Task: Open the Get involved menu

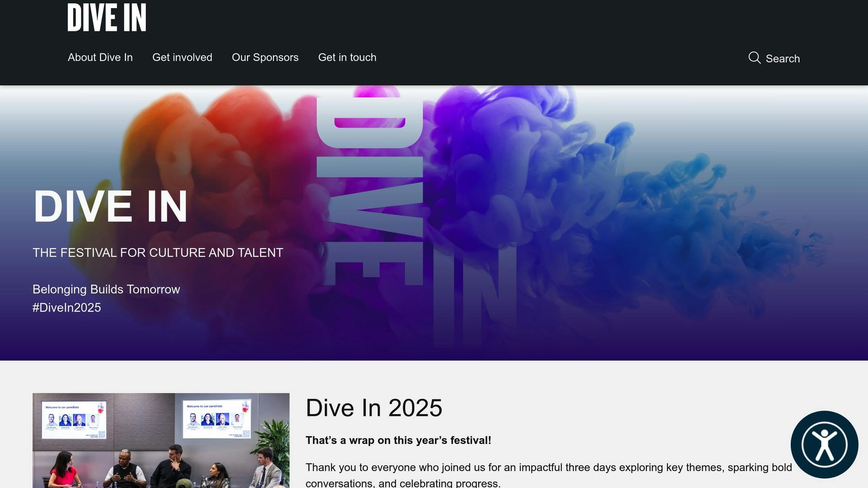Action: (182, 57)
